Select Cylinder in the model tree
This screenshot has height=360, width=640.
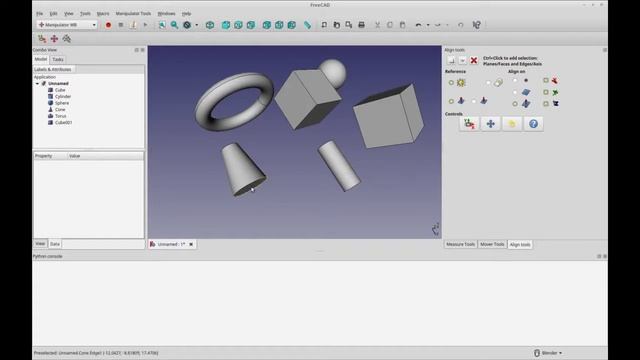(x=63, y=96)
